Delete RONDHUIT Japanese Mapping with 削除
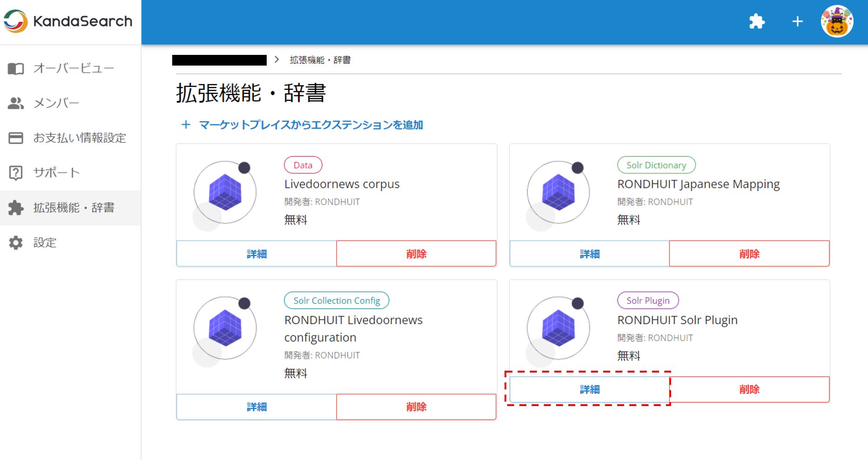Image resolution: width=868 pixels, height=460 pixels. point(749,253)
